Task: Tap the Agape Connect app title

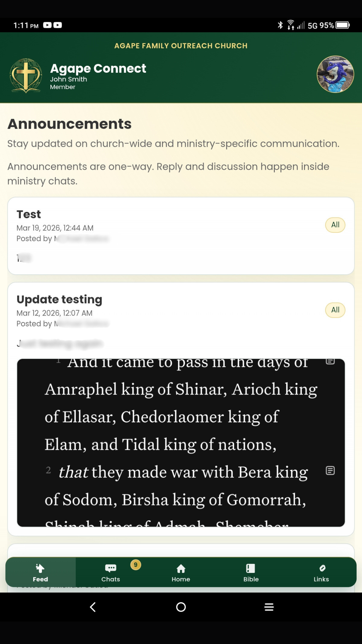Action: (x=98, y=68)
